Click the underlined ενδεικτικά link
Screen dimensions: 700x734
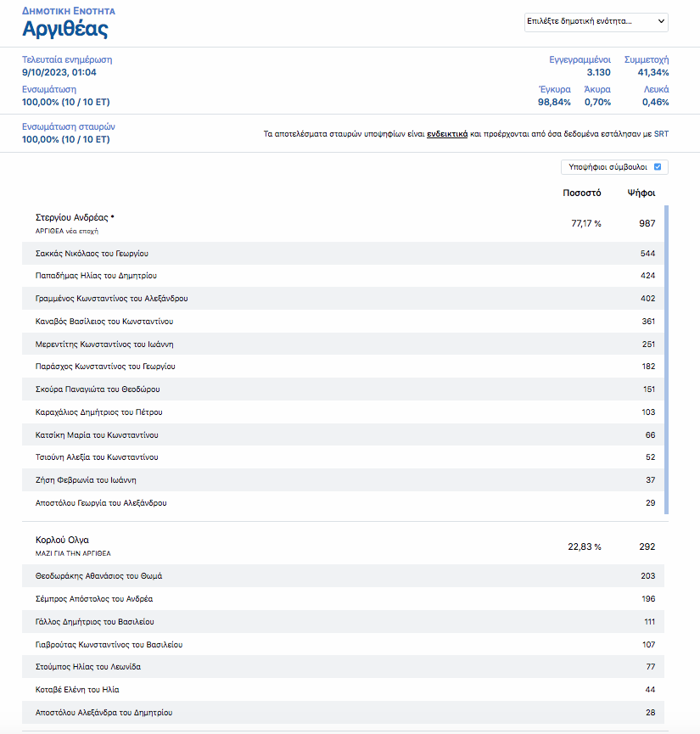[x=447, y=134]
